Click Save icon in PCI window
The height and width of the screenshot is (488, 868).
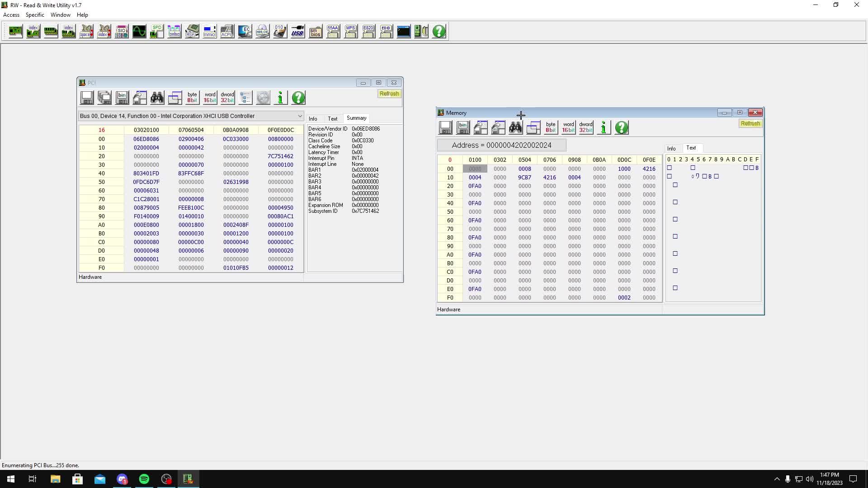click(x=87, y=98)
